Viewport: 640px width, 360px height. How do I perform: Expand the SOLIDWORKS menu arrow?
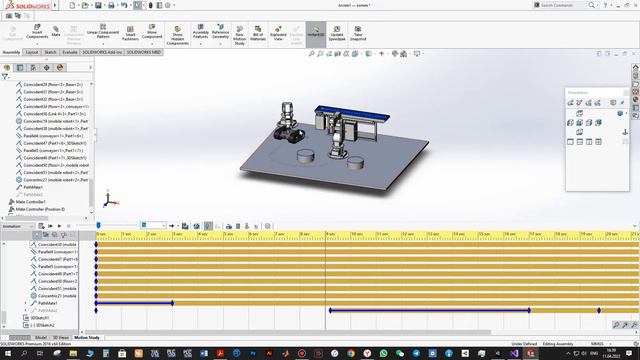coord(55,5)
